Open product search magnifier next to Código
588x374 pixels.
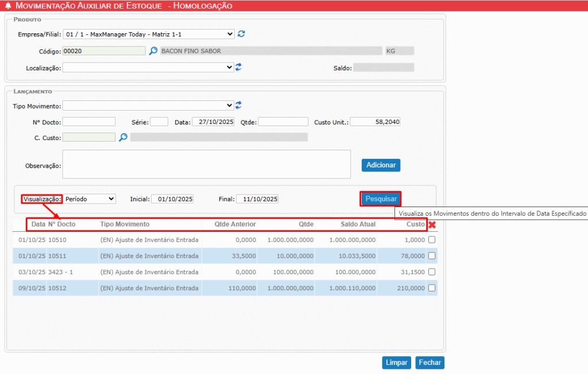point(153,51)
